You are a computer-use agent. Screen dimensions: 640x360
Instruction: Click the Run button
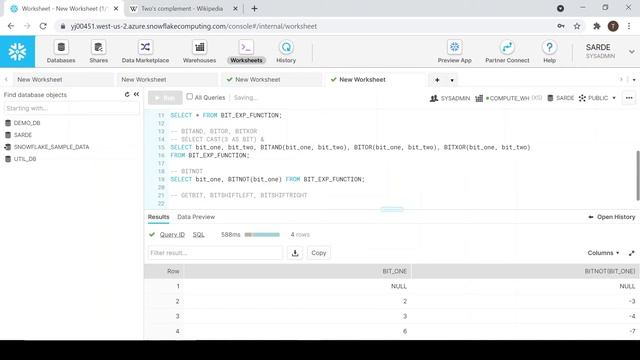pyautogui.click(x=165, y=98)
